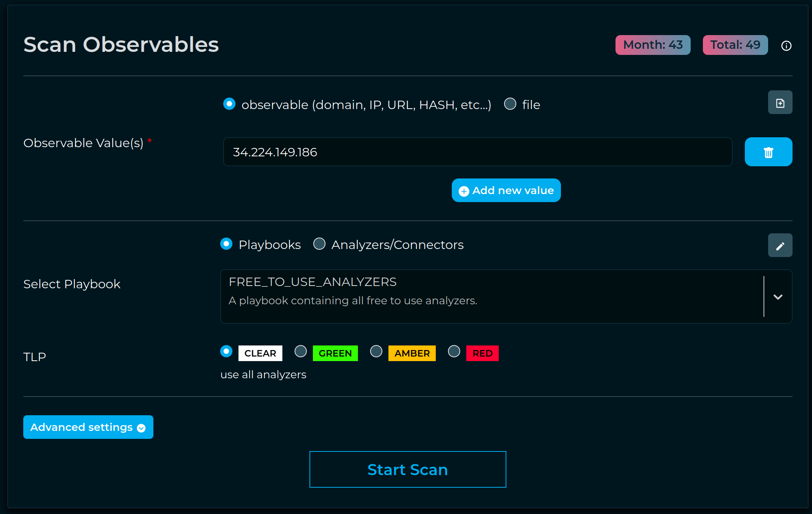Click the Start Scan button

[x=408, y=469]
